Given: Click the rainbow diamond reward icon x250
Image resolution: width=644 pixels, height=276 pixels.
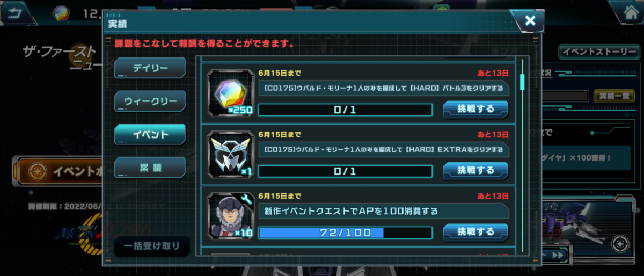Looking at the screenshot, I should point(230,92).
